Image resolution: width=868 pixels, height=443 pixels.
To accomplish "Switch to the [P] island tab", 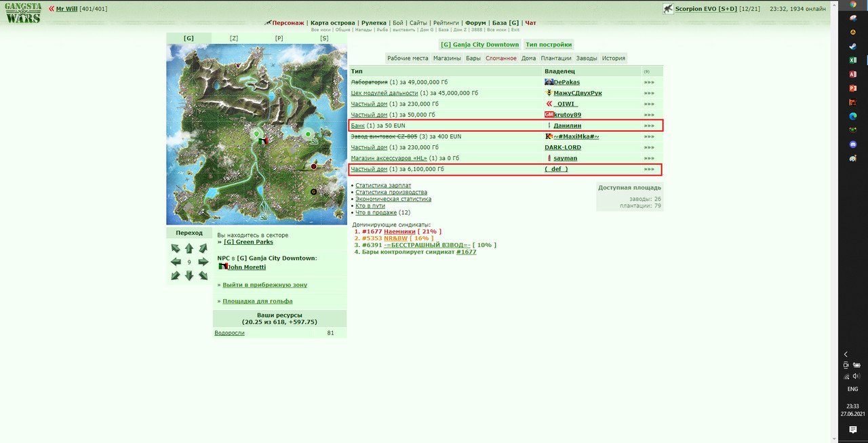I will pos(279,38).
